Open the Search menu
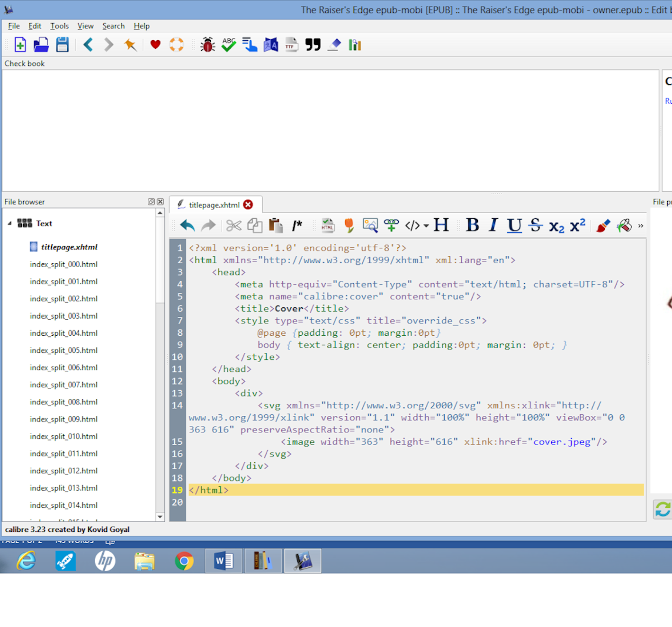Screen dimensions: 672x627 click(x=113, y=26)
